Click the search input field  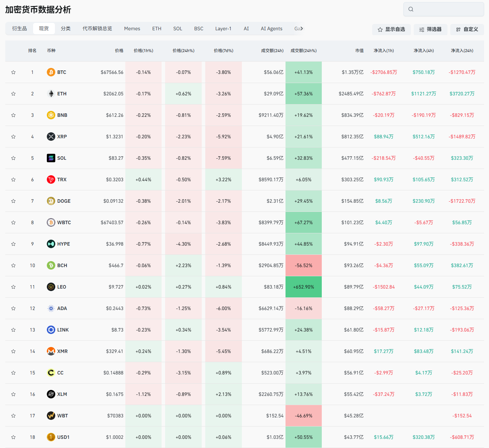(x=447, y=9)
